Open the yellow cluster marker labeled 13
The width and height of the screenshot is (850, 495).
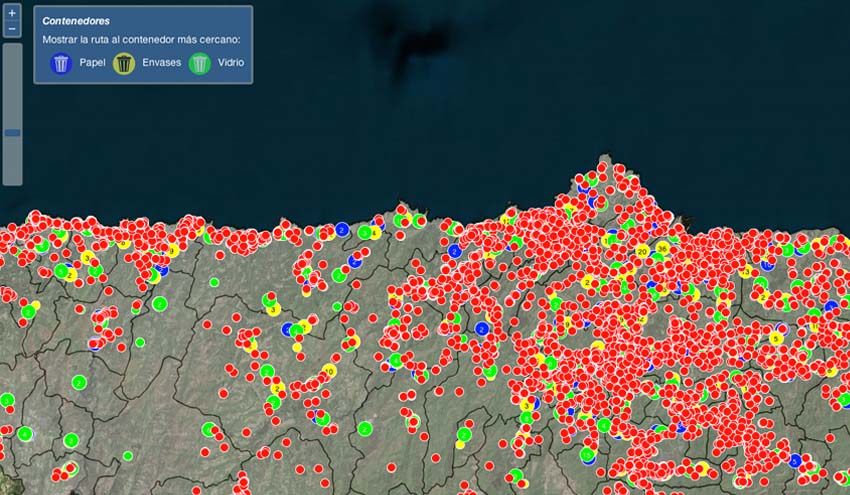(x=745, y=271)
